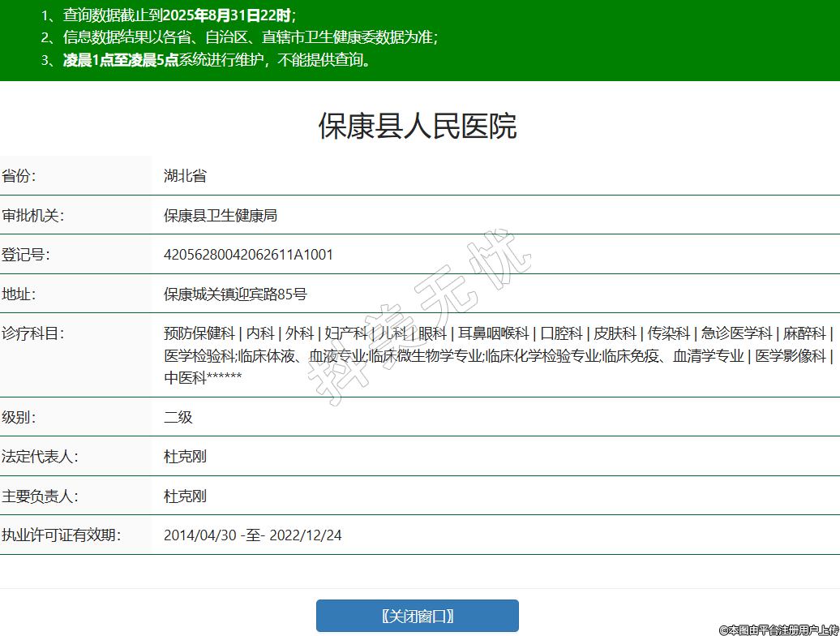
Task: Select the approving authority 保康县卫生健康局
Action: (220, 215)
